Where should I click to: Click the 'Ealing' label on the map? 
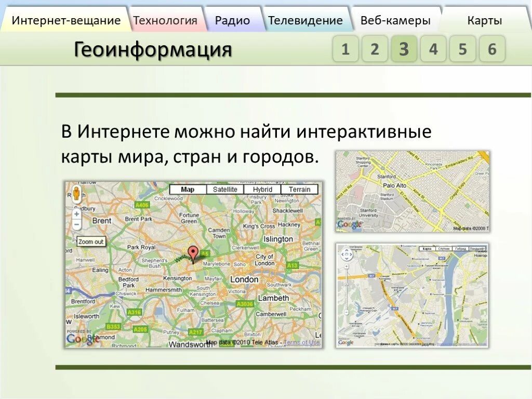coord(100,270)
